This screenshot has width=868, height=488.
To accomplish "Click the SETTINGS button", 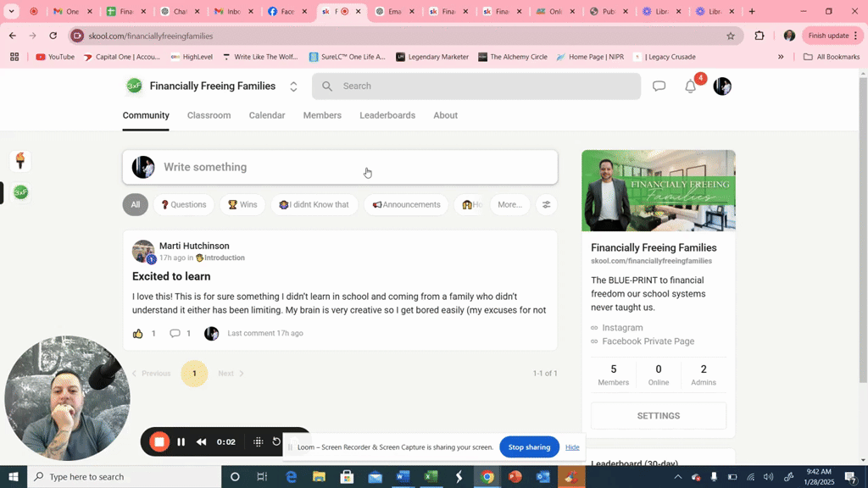I will (659, 416).
